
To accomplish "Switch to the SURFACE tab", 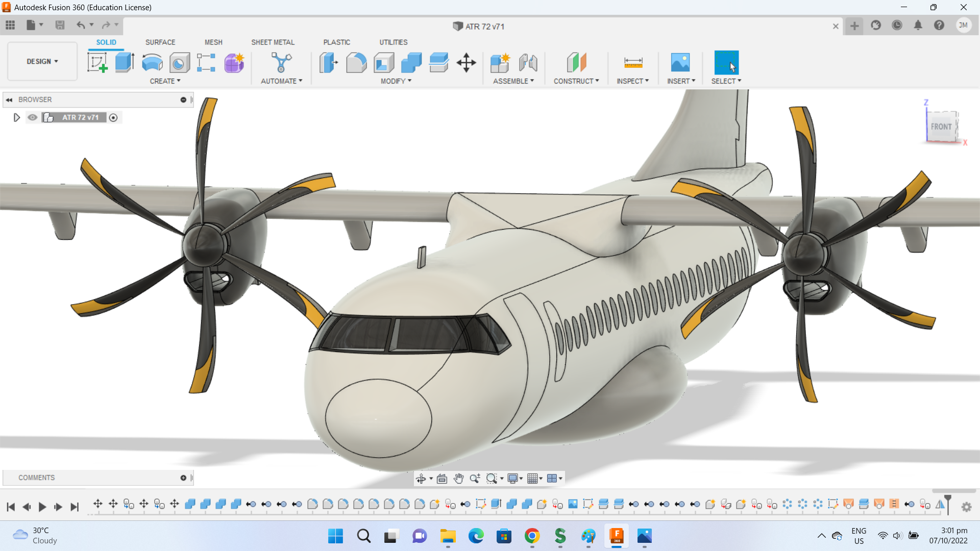I will coord(160,42).
